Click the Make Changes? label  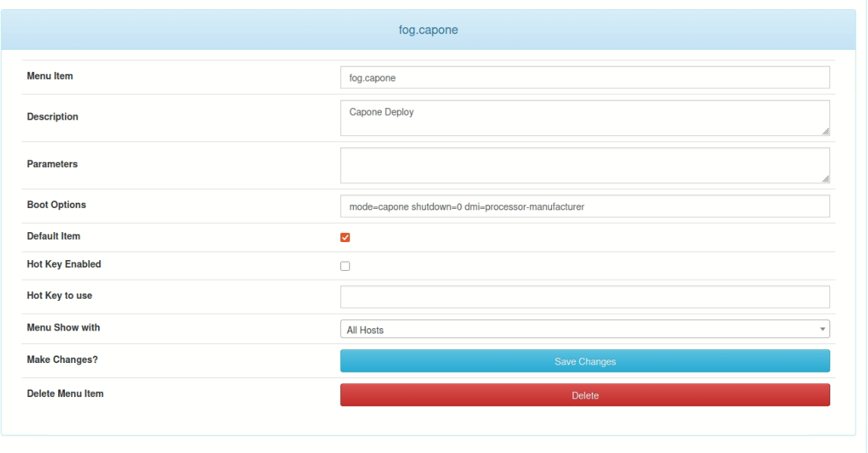(x=62, y=360)
